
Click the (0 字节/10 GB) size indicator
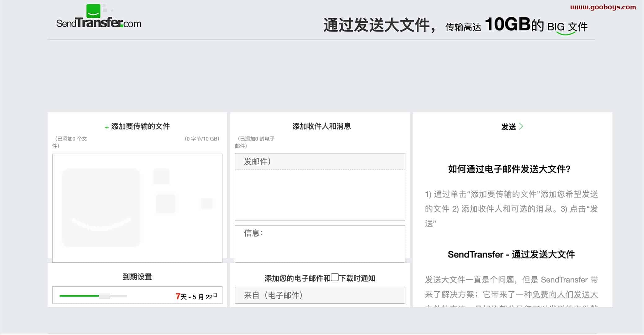click(x=202, y=139)
